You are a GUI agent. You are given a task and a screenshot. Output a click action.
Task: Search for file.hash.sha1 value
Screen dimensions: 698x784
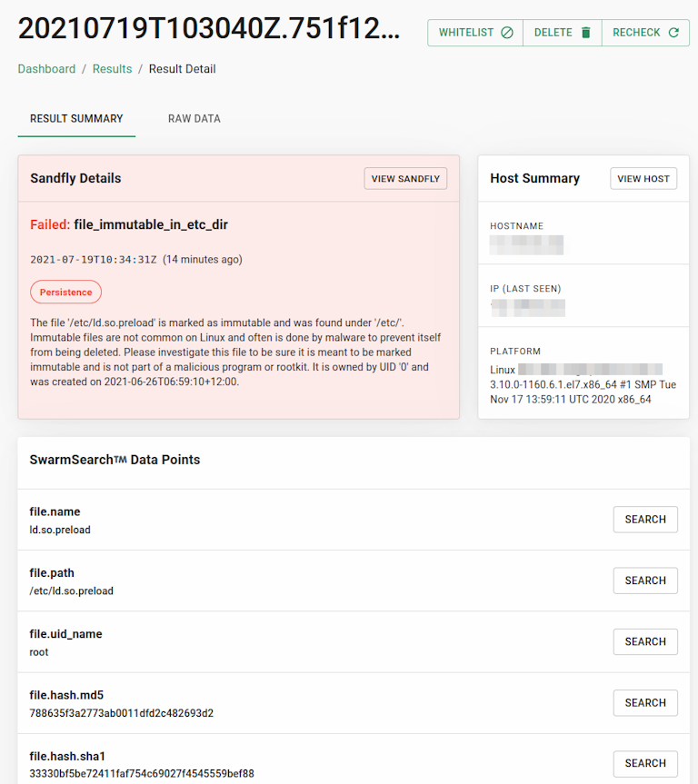645,763
